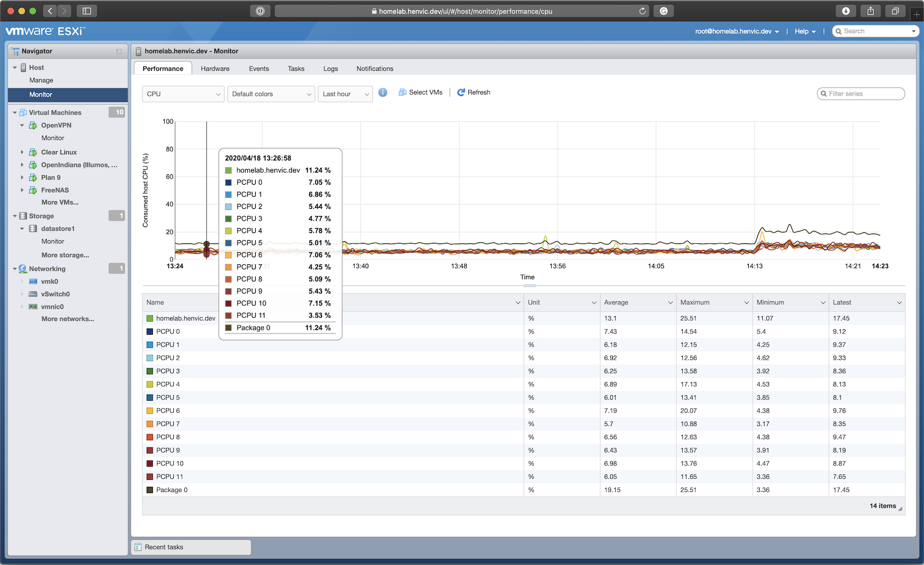
Task: Toggle the Safari sidebar icon
Action: (x=87, y=11)
